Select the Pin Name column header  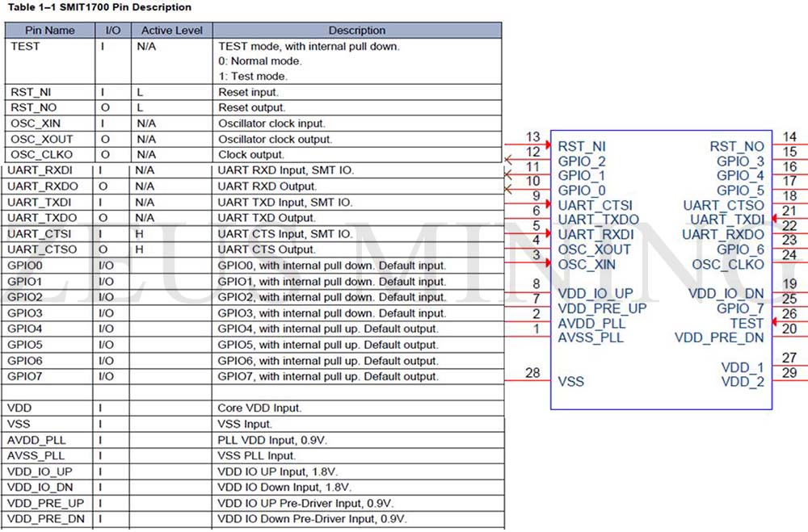click(x=49, y=30)
